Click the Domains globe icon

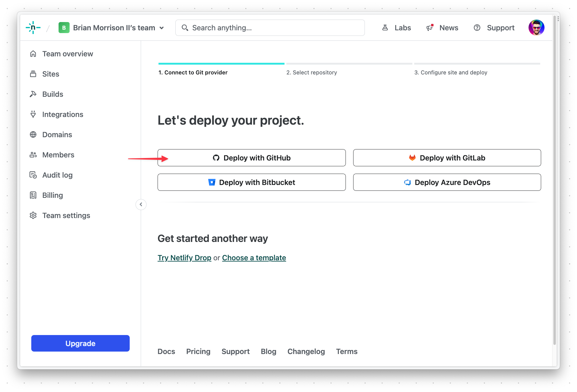tap(33, 134)
